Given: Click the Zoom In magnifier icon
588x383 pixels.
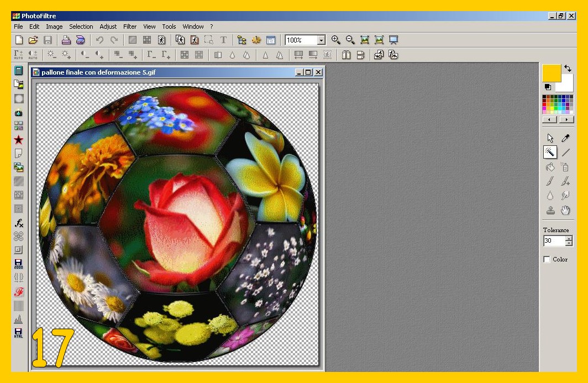Looking at the screenshot, I should 335,40.
